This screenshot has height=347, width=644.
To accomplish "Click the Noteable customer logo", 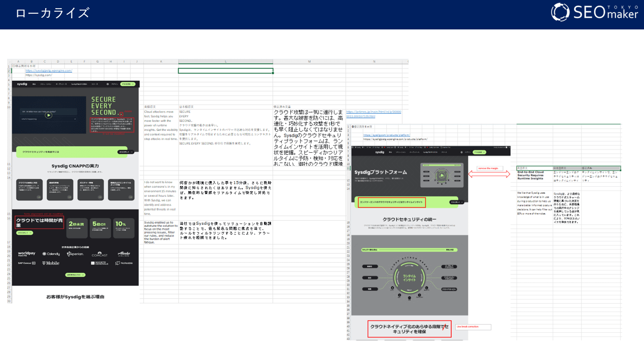I will point(124,263).
